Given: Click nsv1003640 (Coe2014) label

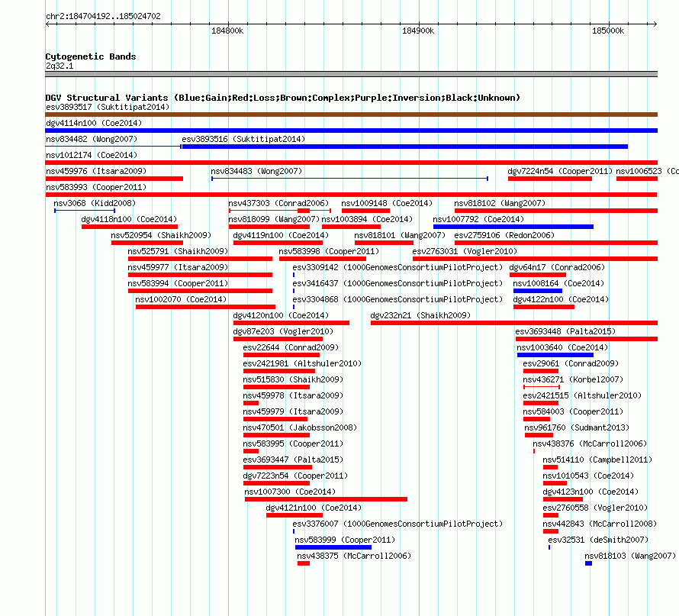Looking at the screenshot, I should pyautogui.click(x=562, y=347).
